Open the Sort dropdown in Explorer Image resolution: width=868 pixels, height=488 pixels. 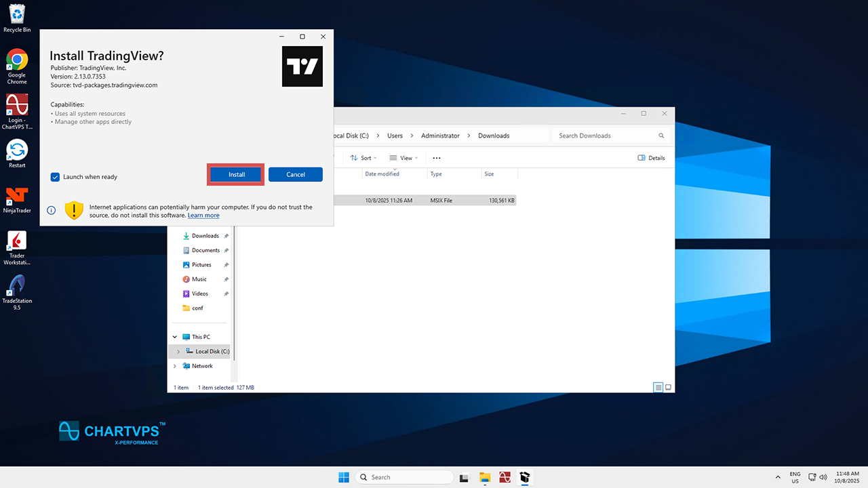pos(364,158)
